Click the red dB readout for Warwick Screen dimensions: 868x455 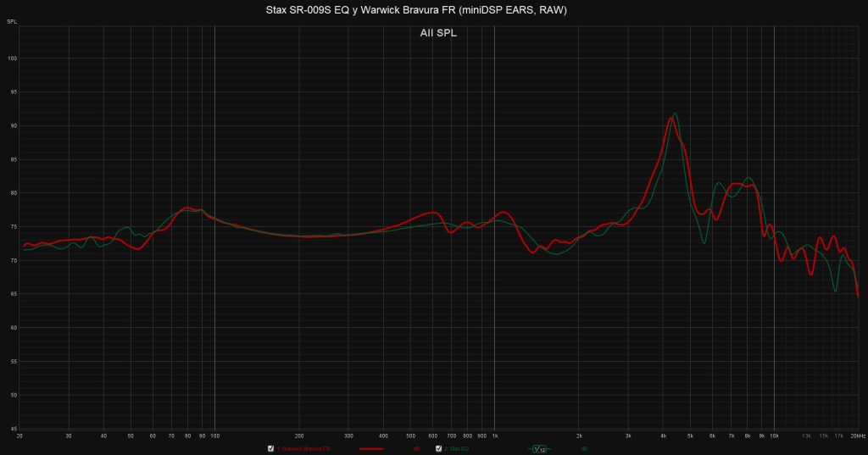(416, 448)
